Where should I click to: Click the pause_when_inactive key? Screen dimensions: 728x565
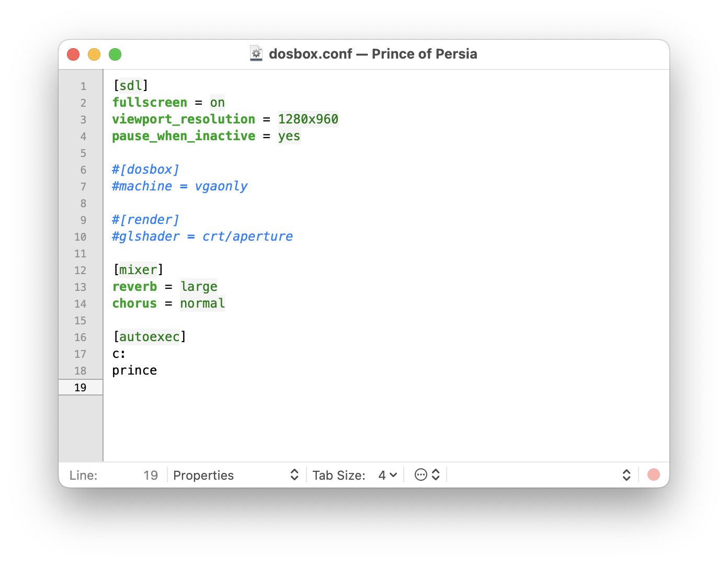tap(184, 135)
